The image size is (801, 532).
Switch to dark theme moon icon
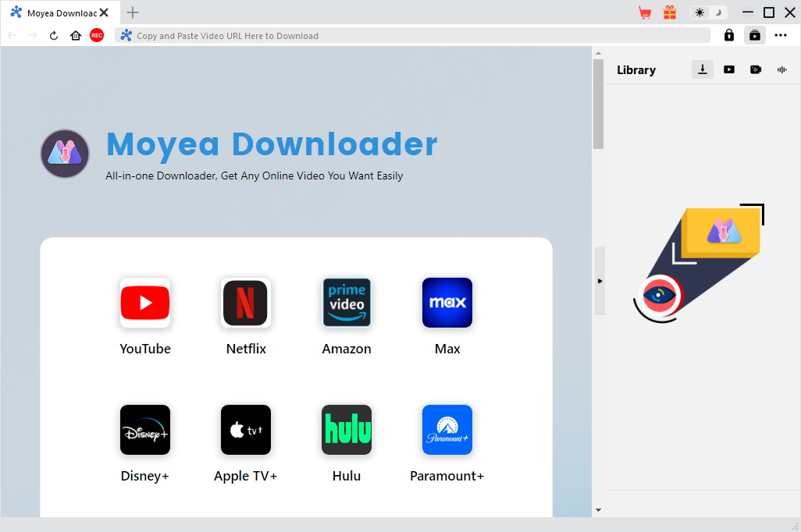click(x=718, y=12)
